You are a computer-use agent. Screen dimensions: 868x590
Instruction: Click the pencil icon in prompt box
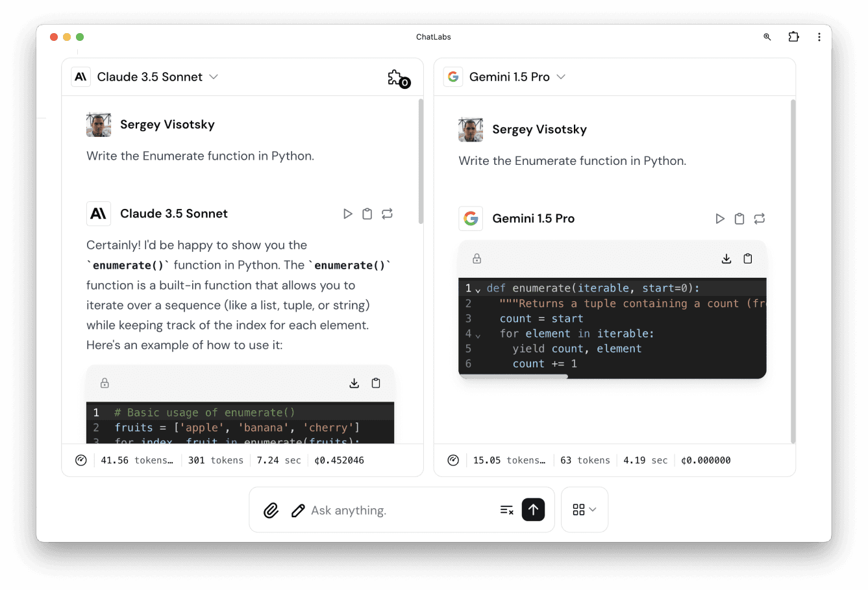298,511
